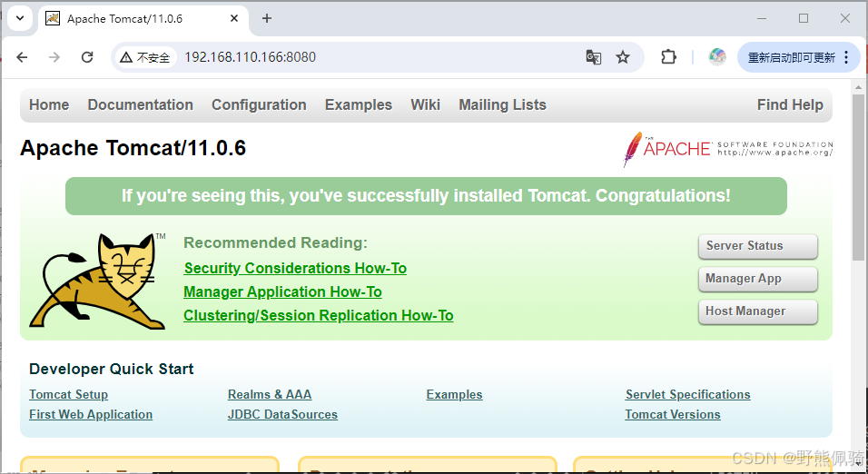Open the tab search dropdown arrow
The image size is (868, 474).
pos(20,18)
